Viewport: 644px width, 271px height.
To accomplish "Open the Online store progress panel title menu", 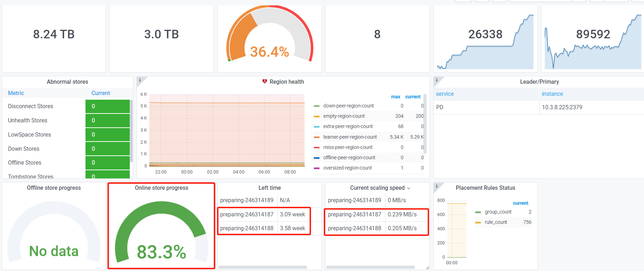I will pyautogui.click(x=161, y=188).
